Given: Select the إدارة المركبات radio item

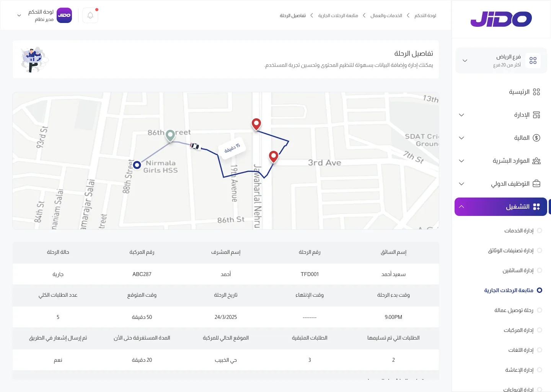Looking at the screenshot, I should [540, 330].
